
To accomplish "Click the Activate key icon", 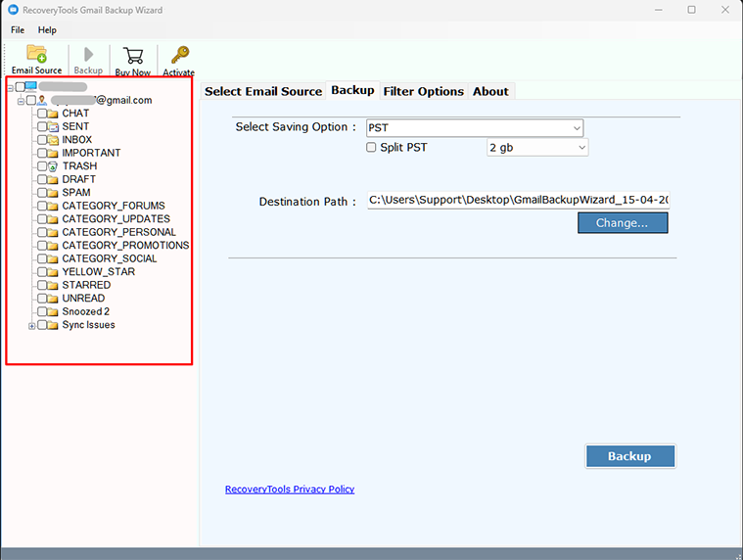I will [x=180, y=55].
